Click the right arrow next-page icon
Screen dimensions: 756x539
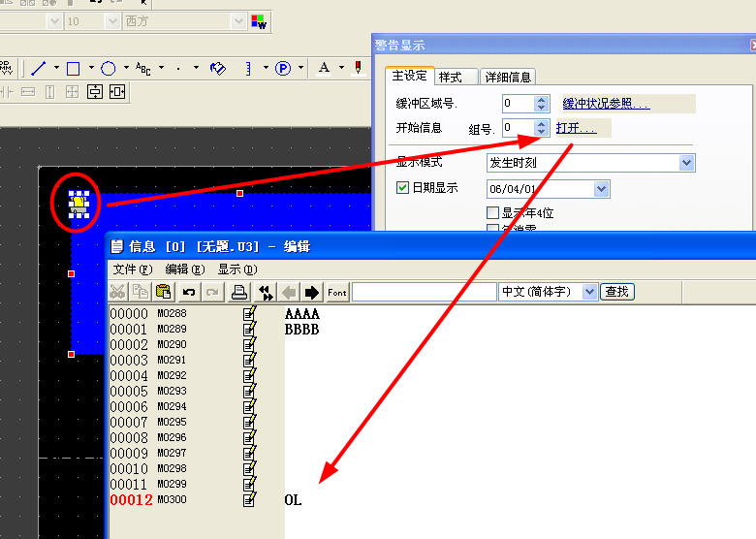point(312,292)
